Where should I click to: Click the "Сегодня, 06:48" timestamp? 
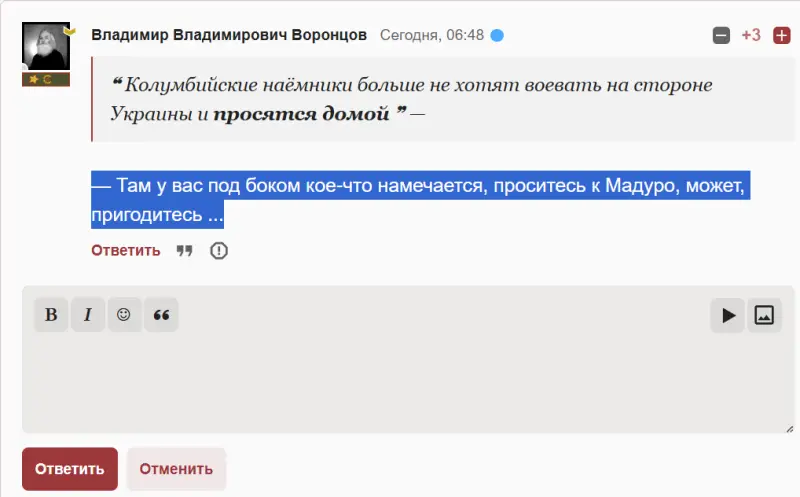(432, 35)
